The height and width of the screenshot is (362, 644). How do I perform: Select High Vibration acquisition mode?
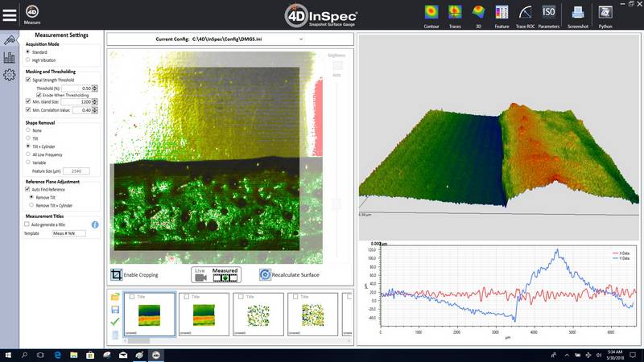28,60
